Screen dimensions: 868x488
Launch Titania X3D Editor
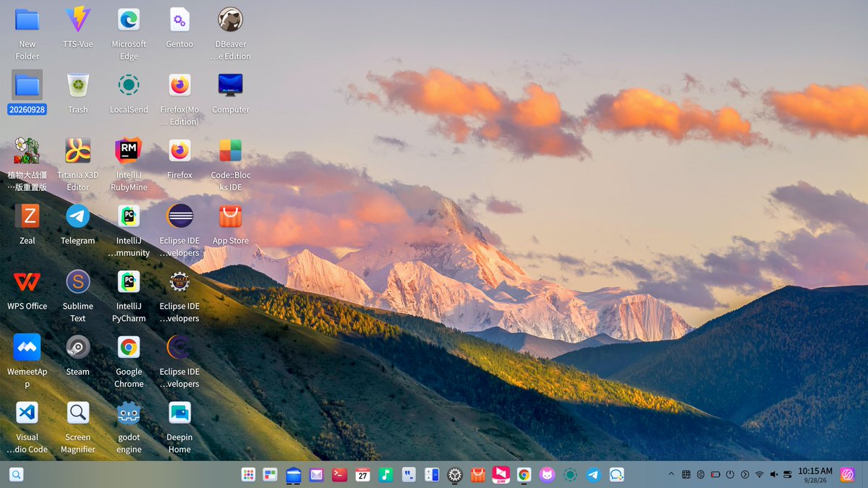(x=78, y=150)
